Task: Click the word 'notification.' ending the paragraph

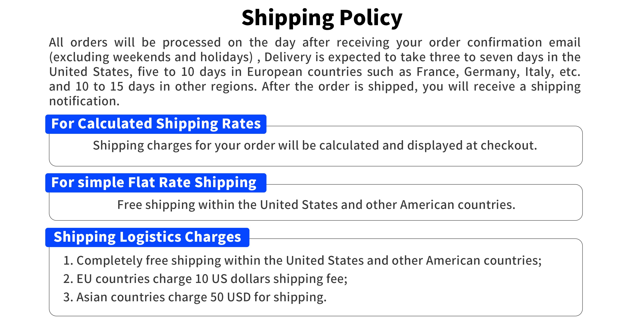Action: coord(84,101)
